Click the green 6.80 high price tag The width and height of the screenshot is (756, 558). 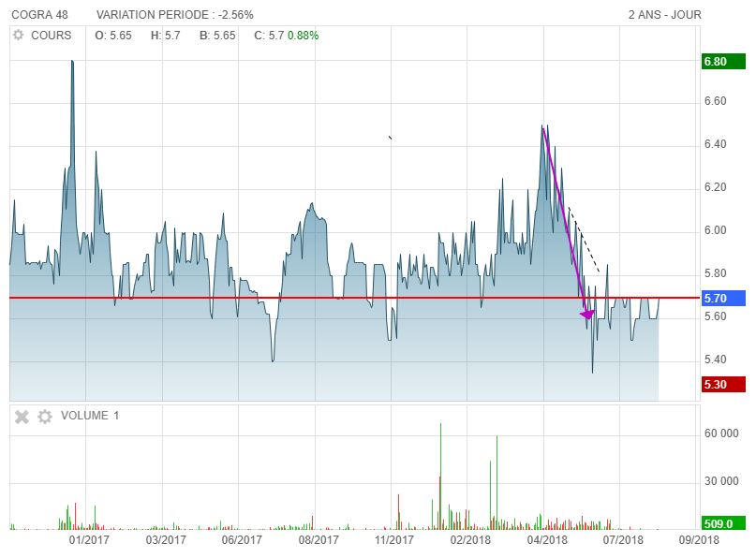[x=723, y=62]
